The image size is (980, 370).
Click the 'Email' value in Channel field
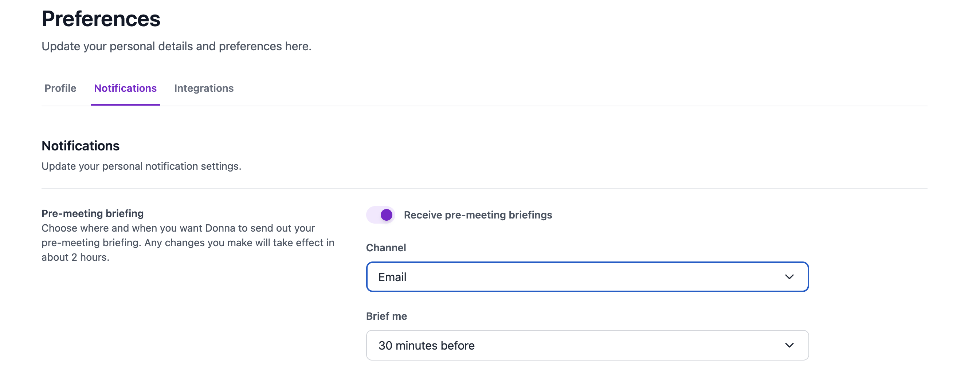pyautogui.click(x=392, y=277)
